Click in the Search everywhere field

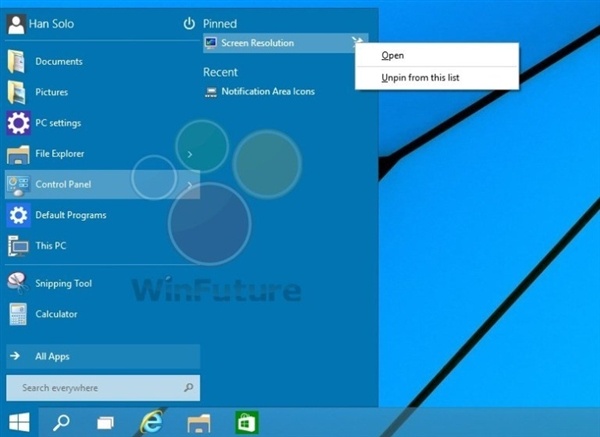pos(103,388)
